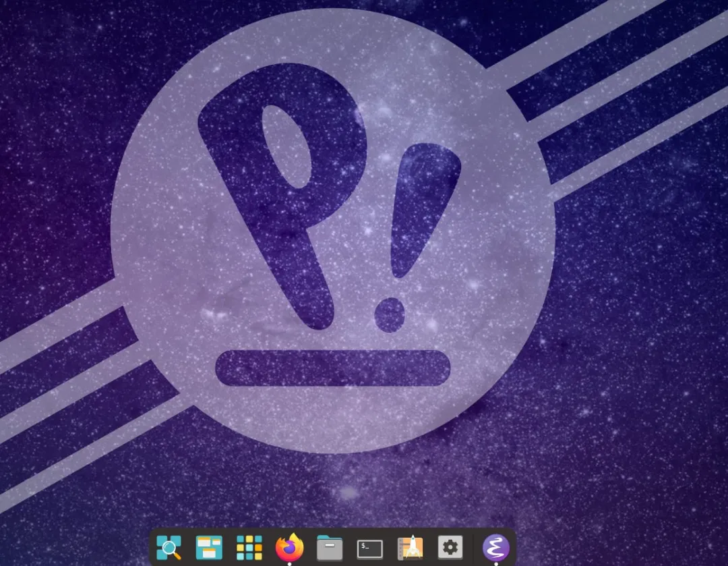Switch to Emacs in the dock
Viewport: 728px width, 566px height.
496,547
